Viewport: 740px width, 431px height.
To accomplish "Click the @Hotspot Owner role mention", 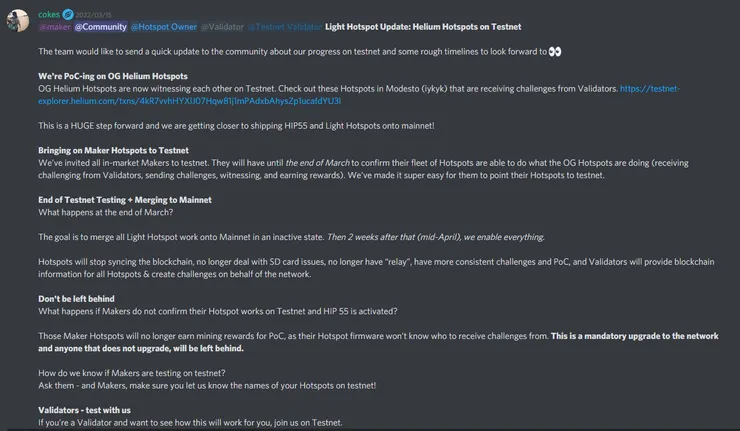I will coord(162,26).
